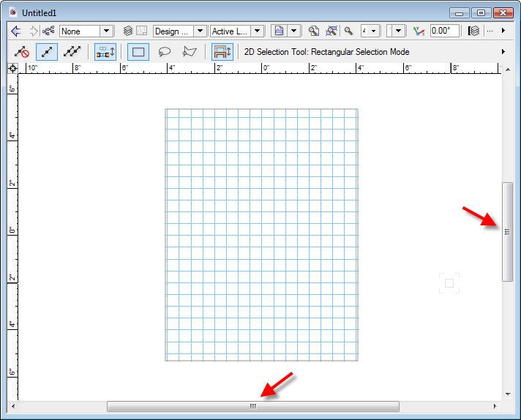
Task: Open the Design Layer dropdown
Action: pos(200,31)
